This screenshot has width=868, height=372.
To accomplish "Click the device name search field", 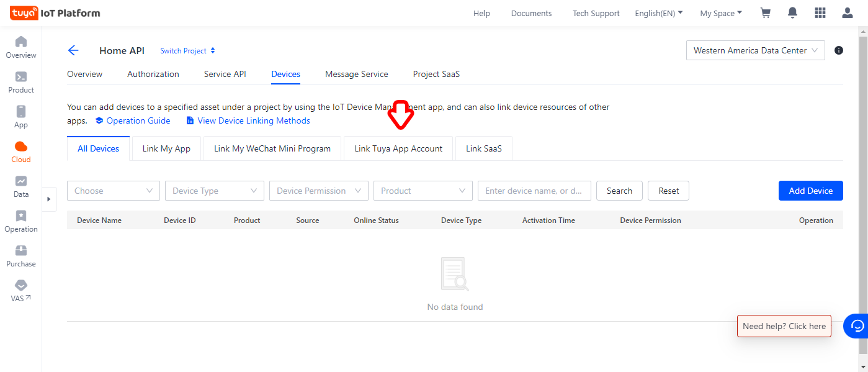I will pos(534,191).
